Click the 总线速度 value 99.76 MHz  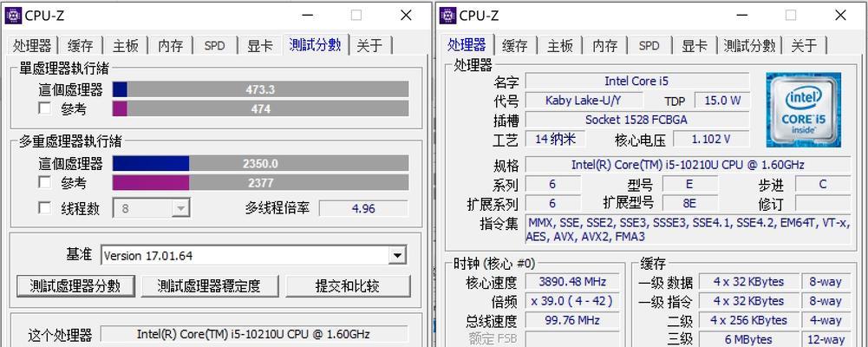click(572, 320)
